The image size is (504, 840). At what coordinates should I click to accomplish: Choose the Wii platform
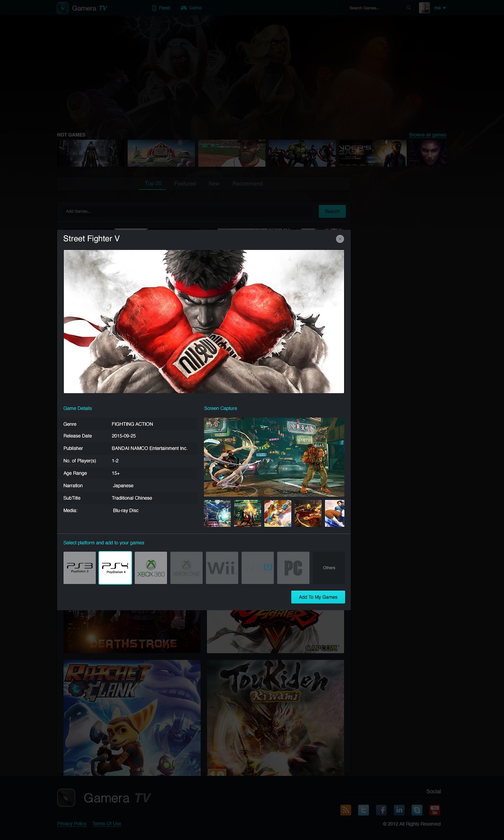click(x=222, y=568)
